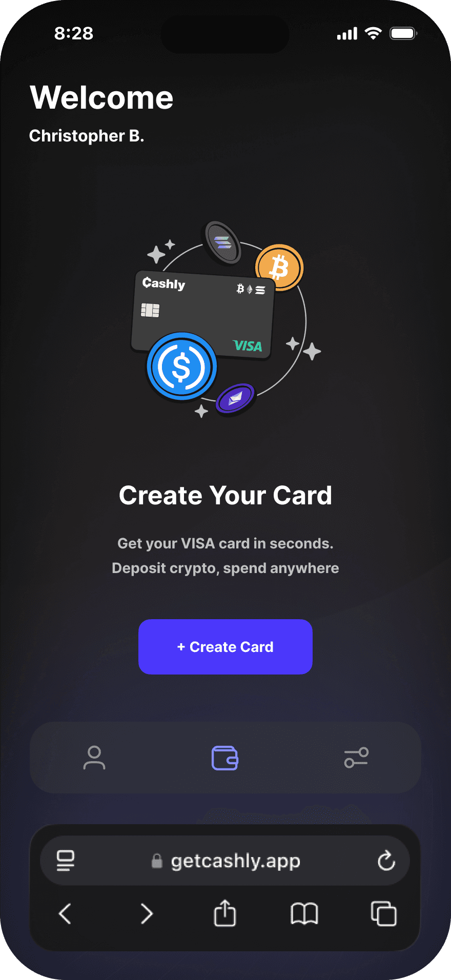Open the profile tab icon
This screenshot has width=451, height=980.
point(94,758)
